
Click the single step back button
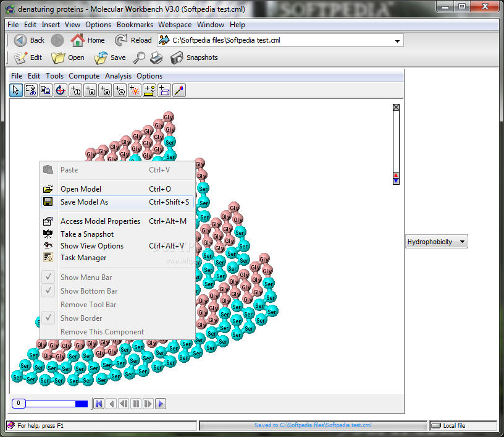pyautogui.click(x=112, y=404)
